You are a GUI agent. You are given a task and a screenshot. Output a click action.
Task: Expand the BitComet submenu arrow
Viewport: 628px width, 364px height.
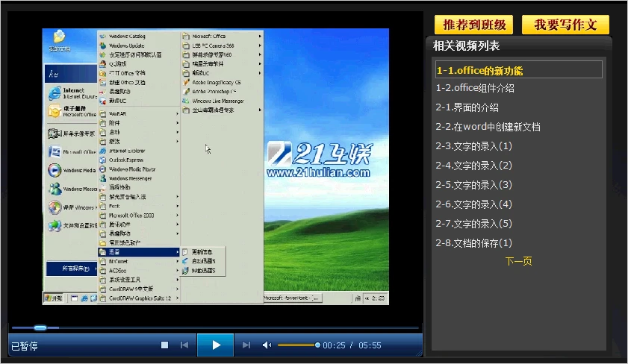point(177,261)
